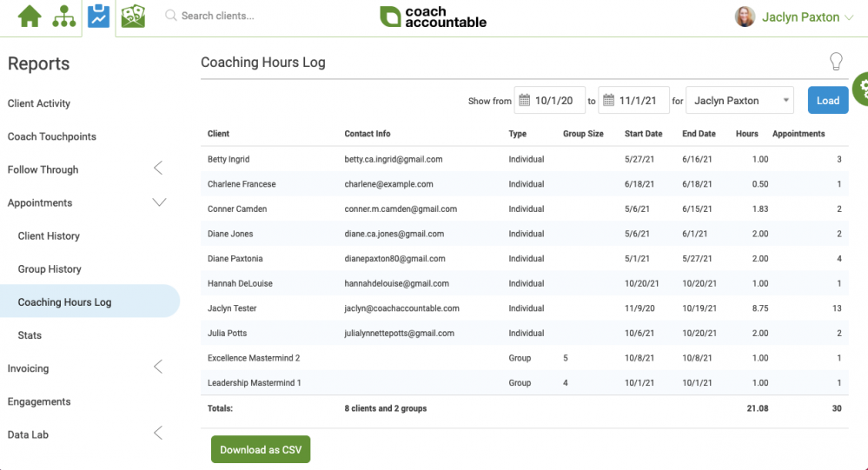Click Download as CSV button

[260, 449]
